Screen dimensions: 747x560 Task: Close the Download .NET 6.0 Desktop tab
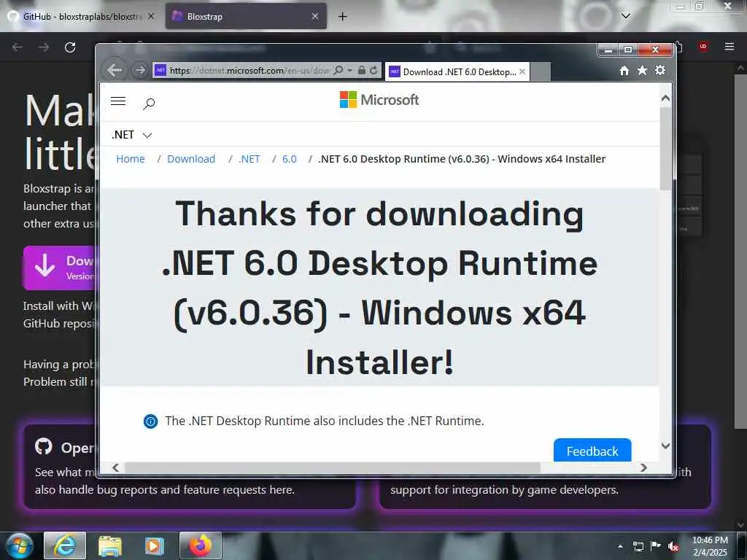(522, 71)
